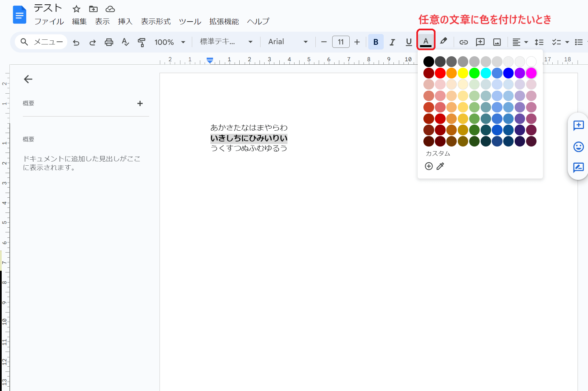
Task: Click the undo arrow icon
Action: coord(76,42)
